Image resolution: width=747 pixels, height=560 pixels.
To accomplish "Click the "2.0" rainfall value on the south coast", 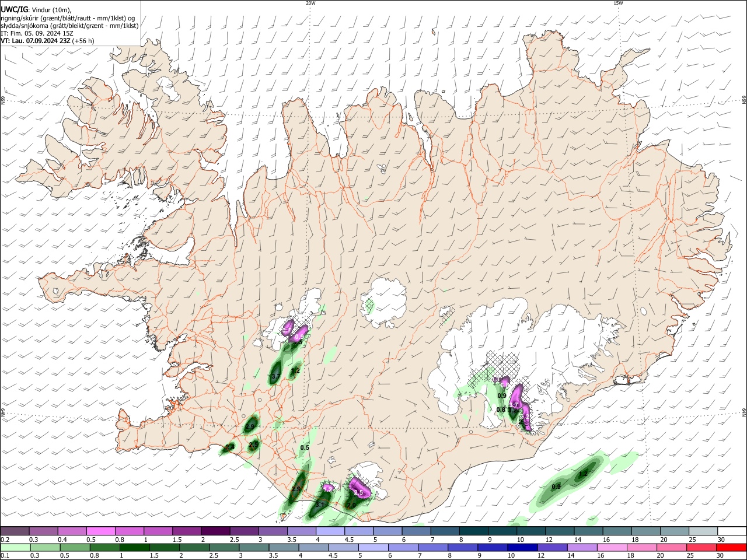I will click(x=351, y=505).
